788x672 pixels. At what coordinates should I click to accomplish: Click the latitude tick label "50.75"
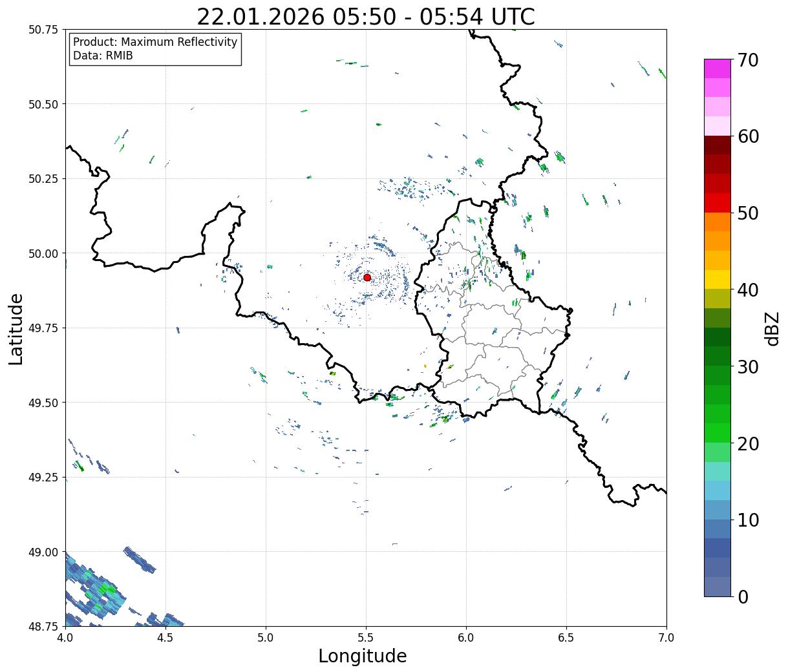click(x=43, y=30)
